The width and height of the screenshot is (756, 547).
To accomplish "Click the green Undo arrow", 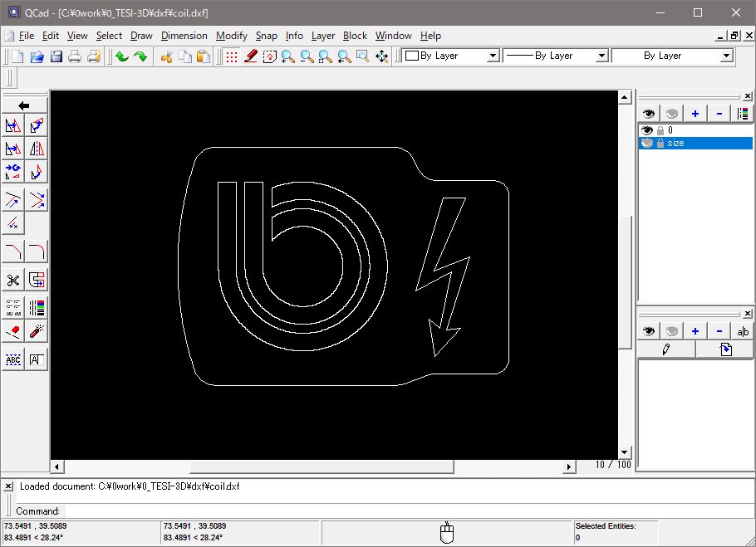I will pyautogui.click(x=122, y=56).
